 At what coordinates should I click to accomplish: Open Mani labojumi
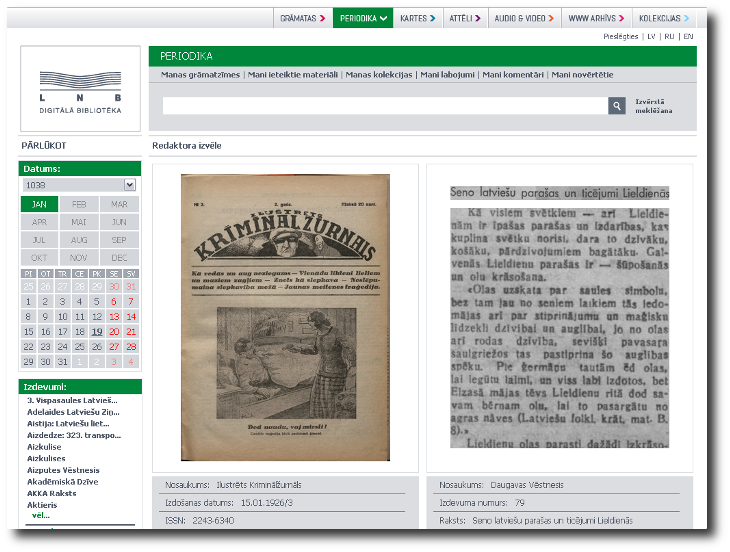pyautogui.click(x=447, y=74)
